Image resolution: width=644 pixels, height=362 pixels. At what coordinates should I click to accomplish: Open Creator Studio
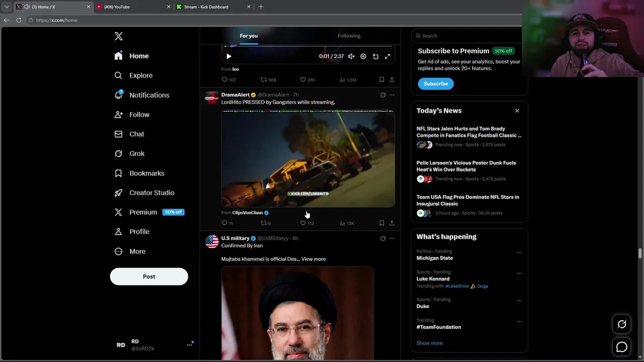145,193
